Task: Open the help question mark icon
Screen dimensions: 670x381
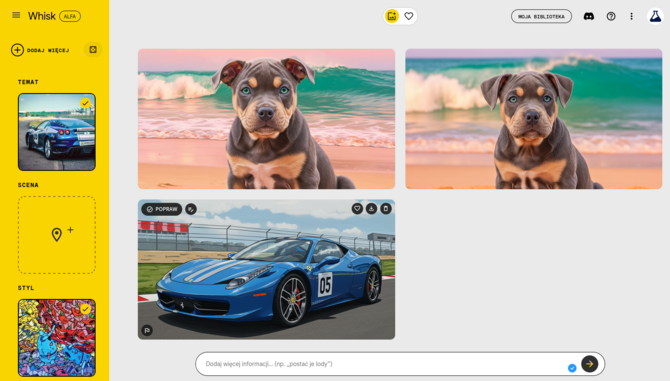Action: [x=611, y=16]
